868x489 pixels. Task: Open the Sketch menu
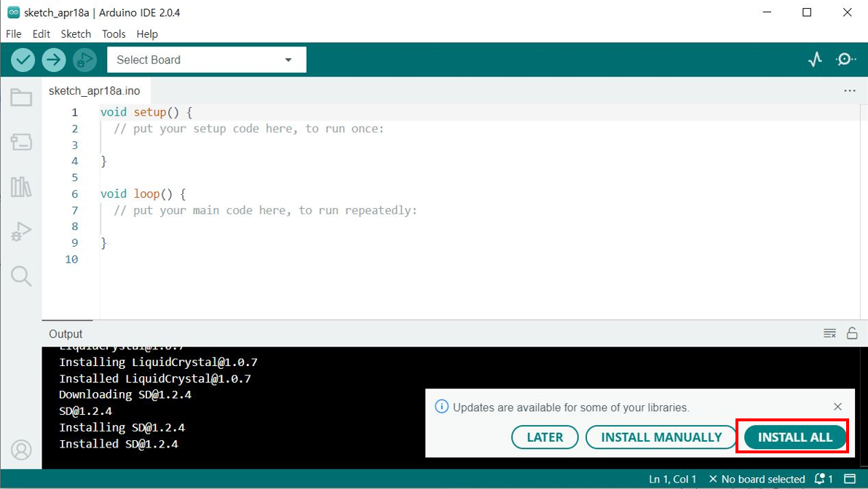click(76, 33)
